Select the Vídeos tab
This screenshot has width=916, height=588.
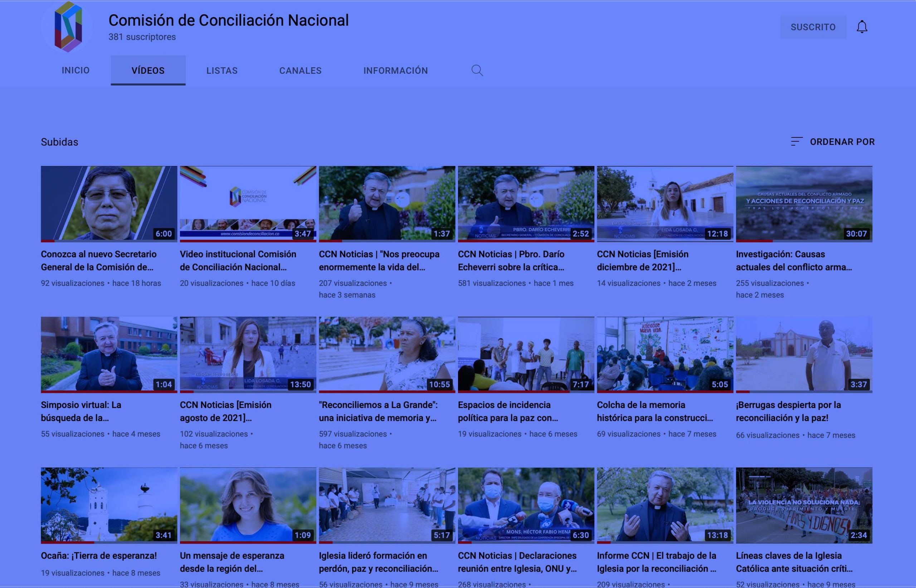[148, 70]
